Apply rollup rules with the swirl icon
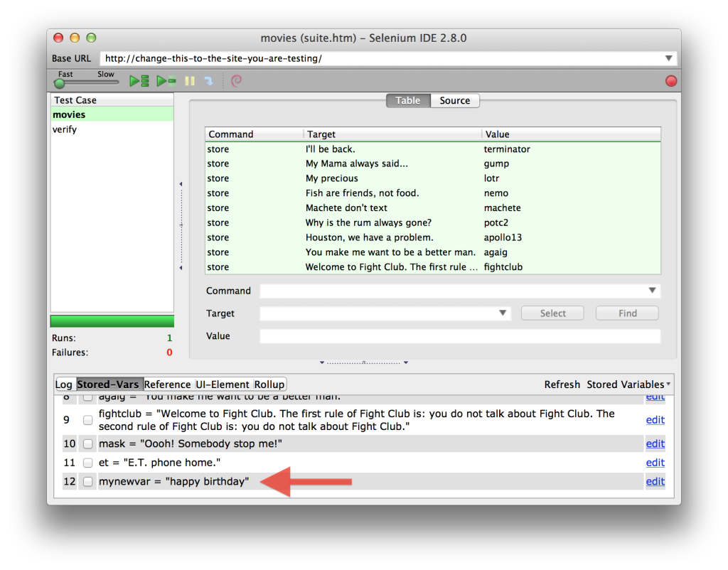 click(236, 81)
